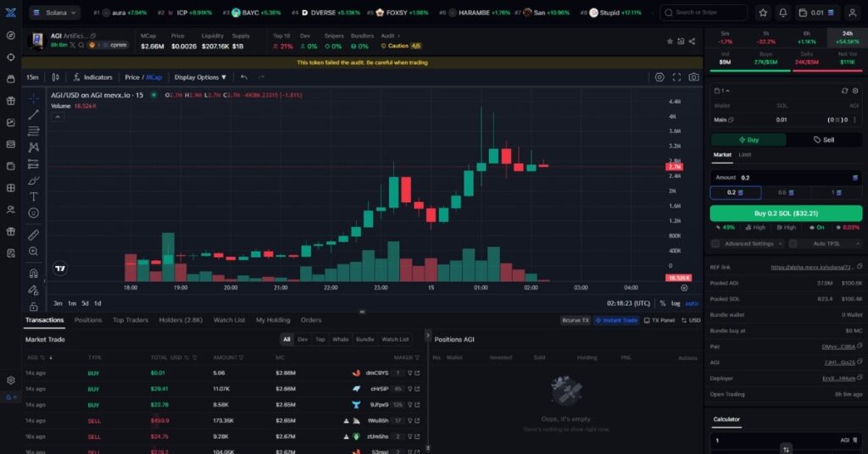
Task: Tick the Auto TPSL checkbox
Action: (x=793, y=244)
